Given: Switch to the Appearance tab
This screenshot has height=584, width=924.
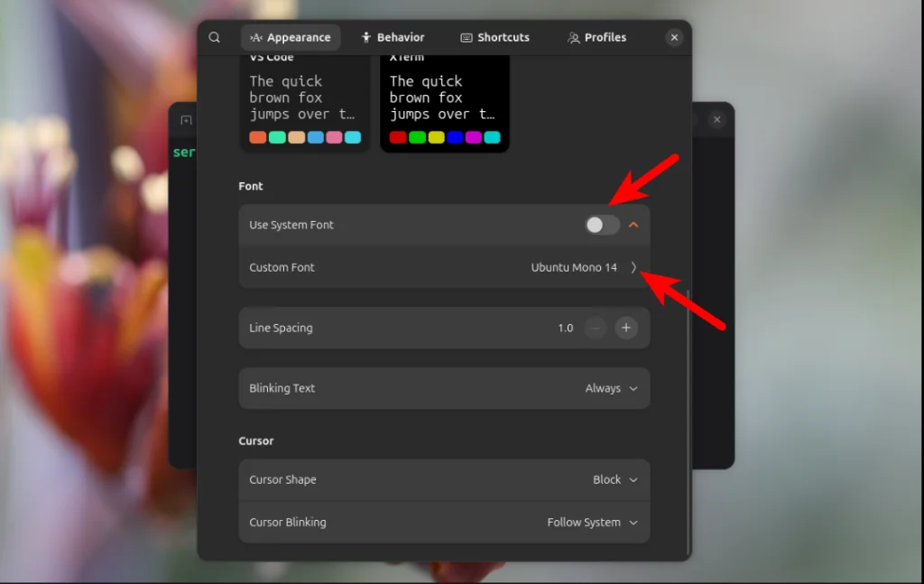Looking at the screenshot, I should coord(291,37).
